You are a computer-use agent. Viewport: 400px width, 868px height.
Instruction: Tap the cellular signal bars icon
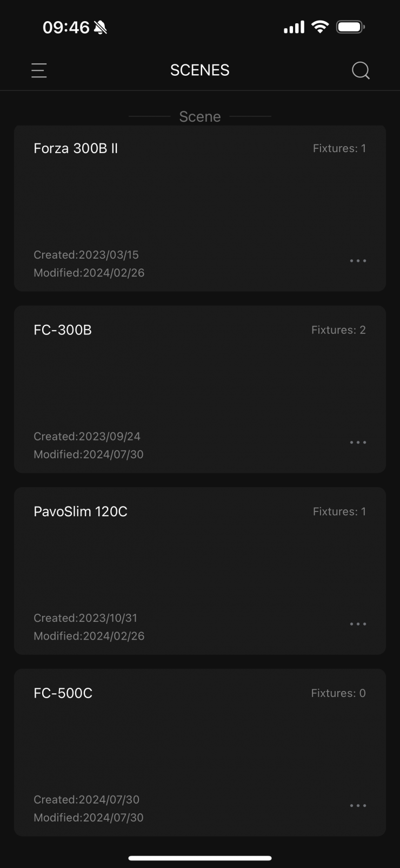[x=294, y=27]
